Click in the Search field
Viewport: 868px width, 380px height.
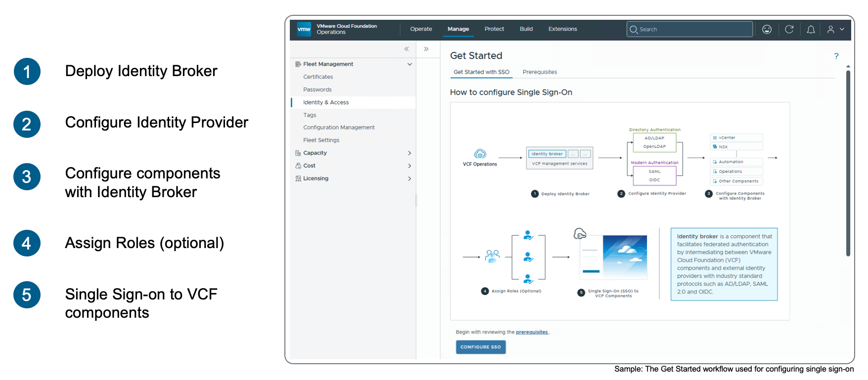pos(689,29)
